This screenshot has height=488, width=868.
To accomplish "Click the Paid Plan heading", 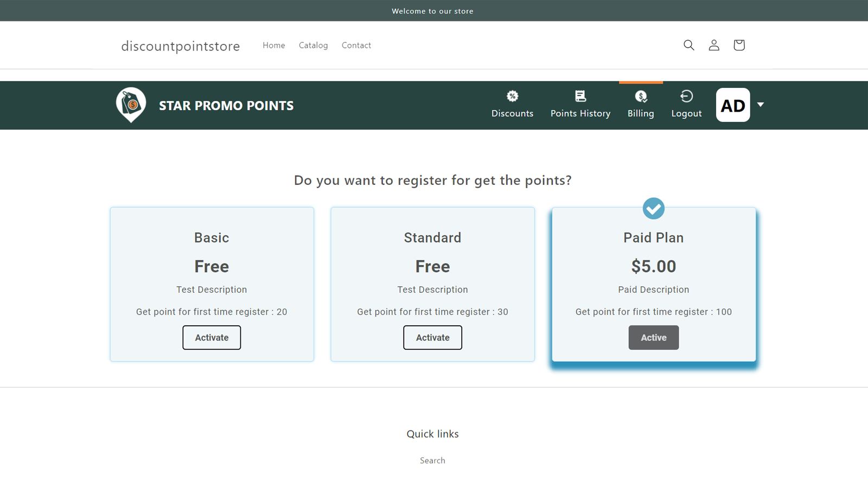I will pos(654,237).
